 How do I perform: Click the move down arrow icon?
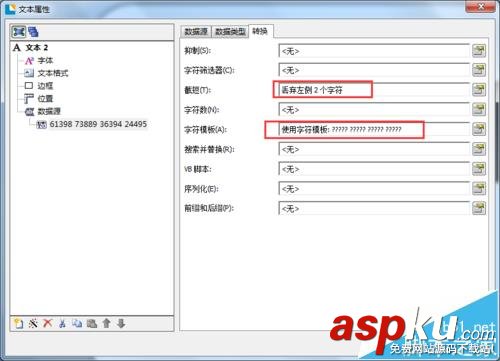click(121, 323)
